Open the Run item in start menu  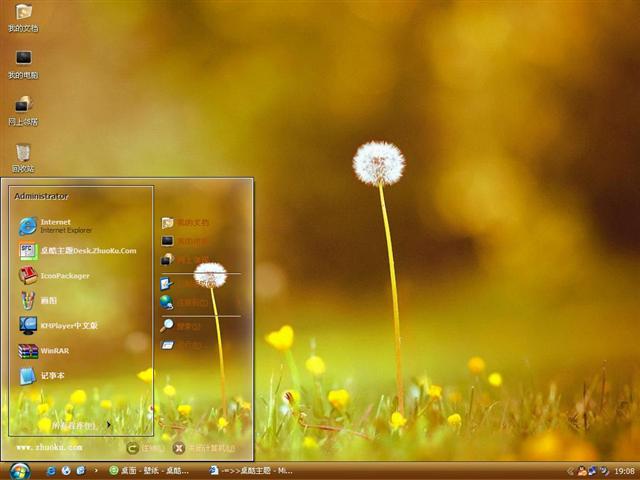[x=167, y=345]
